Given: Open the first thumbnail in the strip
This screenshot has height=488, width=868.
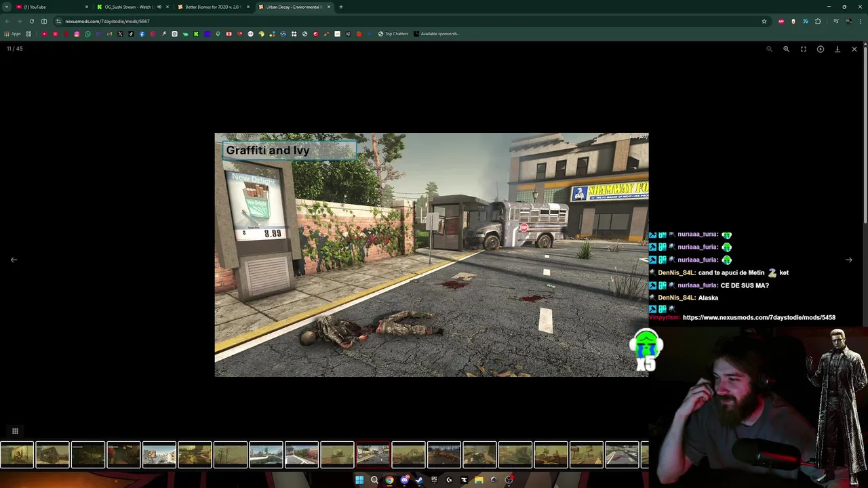Looking at the screenshot, I should pos(17,455).
